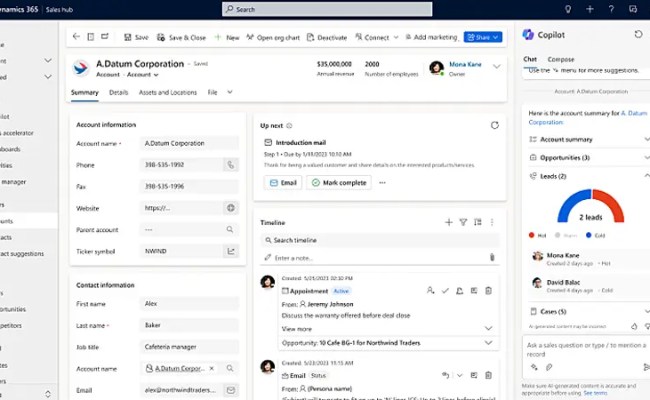Click the Account name field in Account information
650x400 pixels.
point(189,143)
